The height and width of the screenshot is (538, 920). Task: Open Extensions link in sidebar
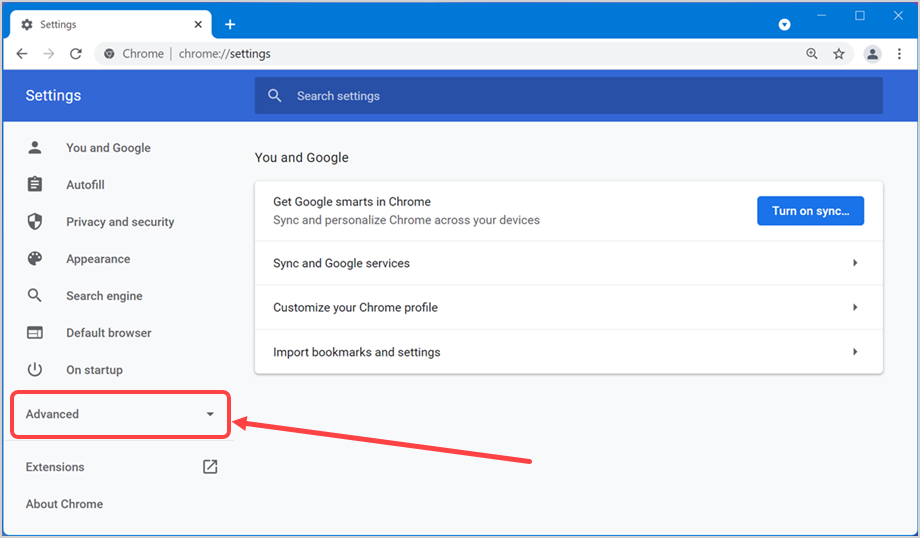click(55, 467)
